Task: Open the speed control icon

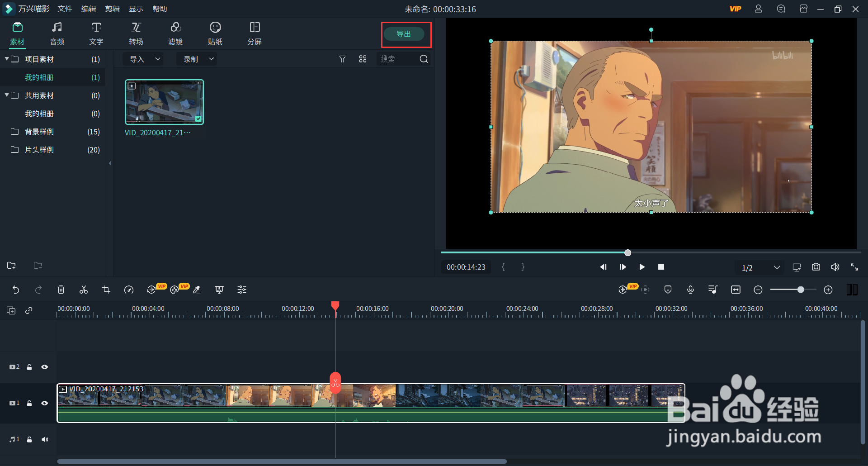Action: [129, 290]
